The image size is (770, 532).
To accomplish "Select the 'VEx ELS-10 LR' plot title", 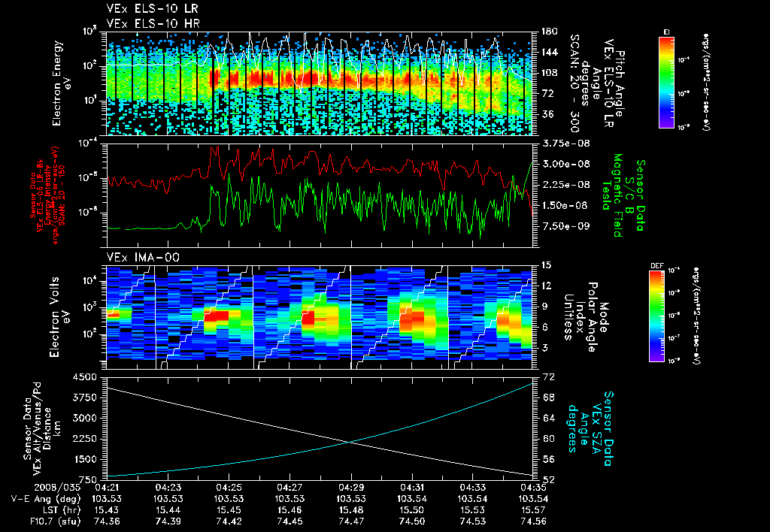I will coord(152,9).
